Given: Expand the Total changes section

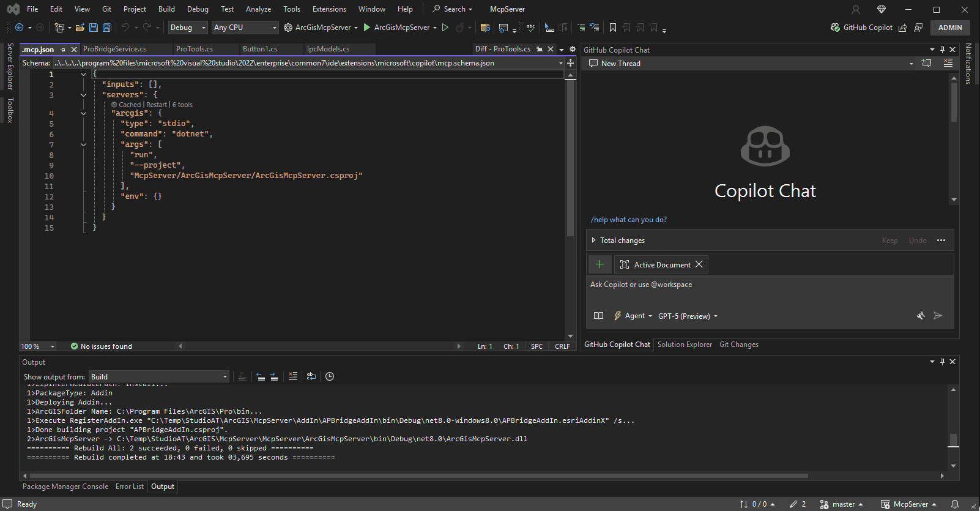Looking at the screenshot, I should pyautogui.click(x=593, y=241).
